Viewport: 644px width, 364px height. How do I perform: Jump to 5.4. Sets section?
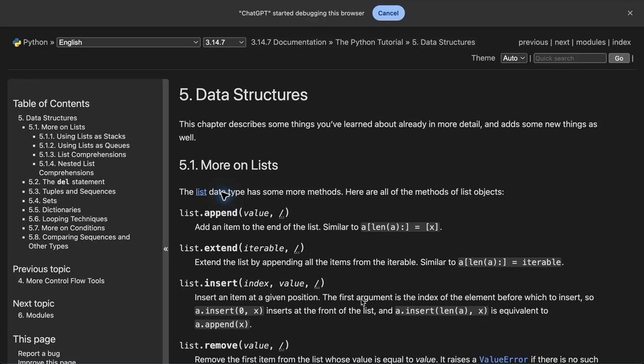coord(42,200)
